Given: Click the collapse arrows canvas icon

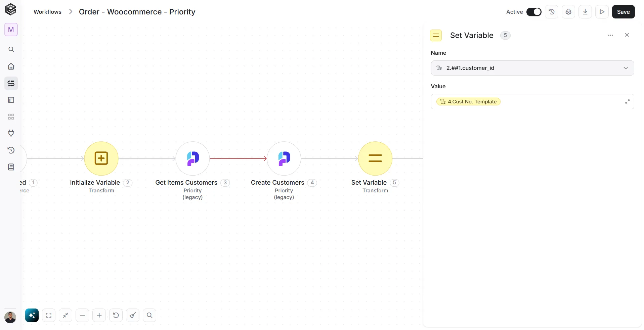Looking at the screenshot, I should 66,315.
